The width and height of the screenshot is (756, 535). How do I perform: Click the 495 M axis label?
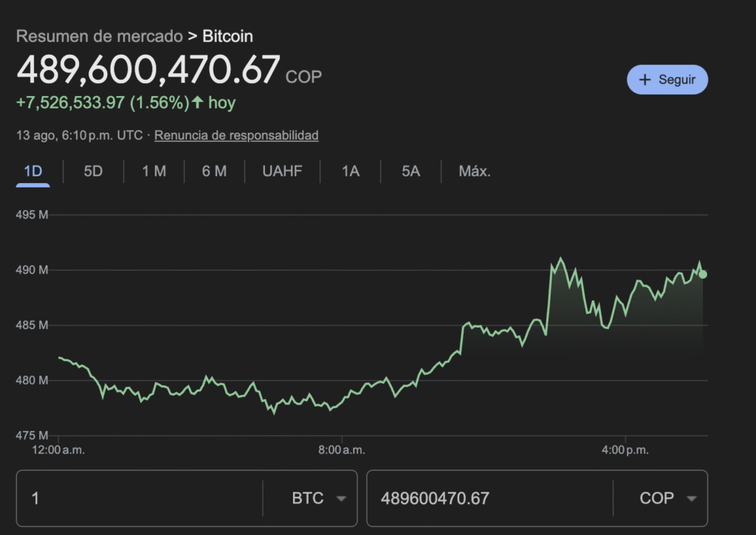(x=32, y=215)
